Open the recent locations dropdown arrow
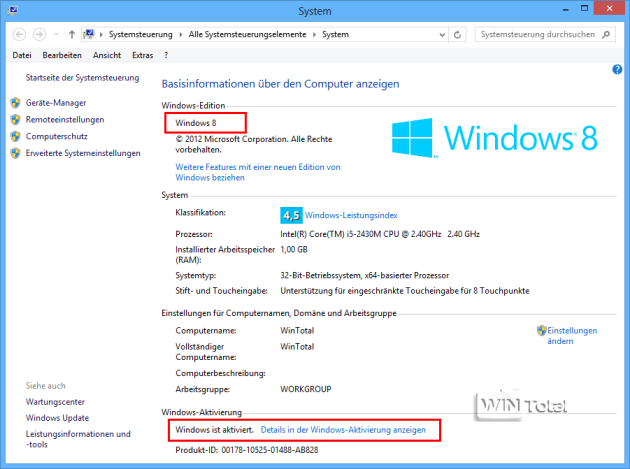 (56, 35)
